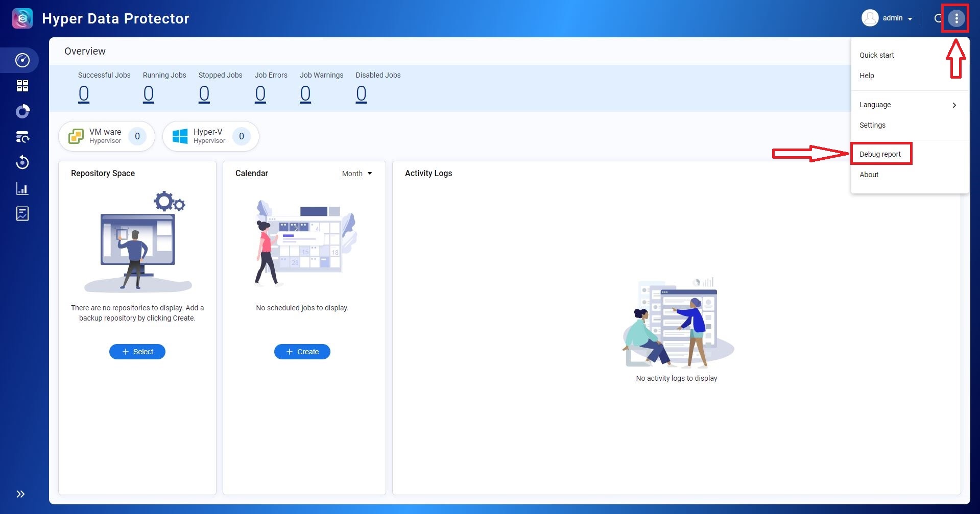The width and height of the screenshot is (980, 514).
Task: Expand the sidebar with double-arrow icon
Action: (20, 494)
